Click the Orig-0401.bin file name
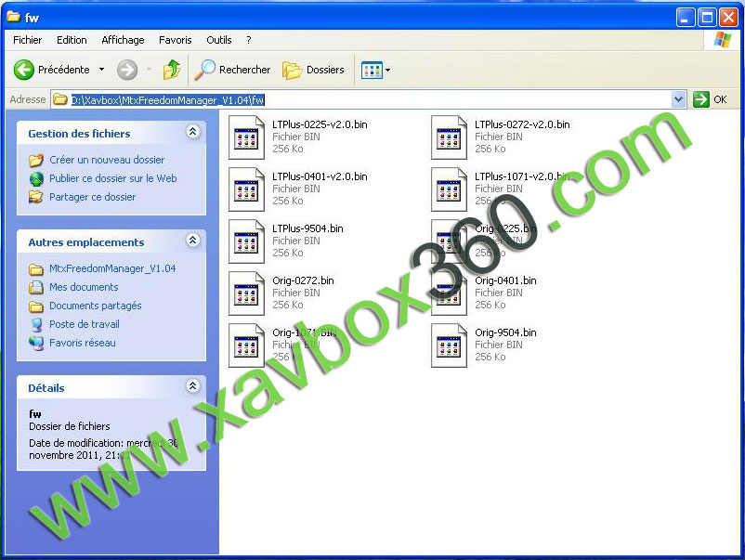This screenshot has height=560, width=745. [505, 280]
